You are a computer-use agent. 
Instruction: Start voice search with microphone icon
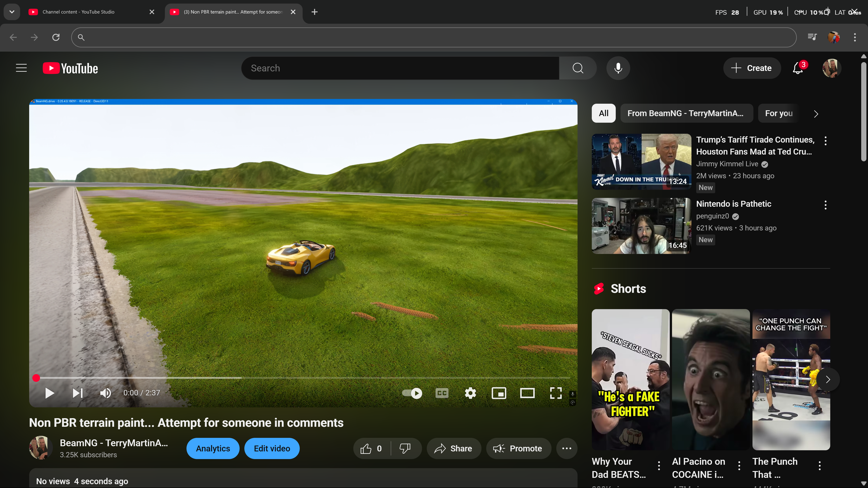coord(618,68)
